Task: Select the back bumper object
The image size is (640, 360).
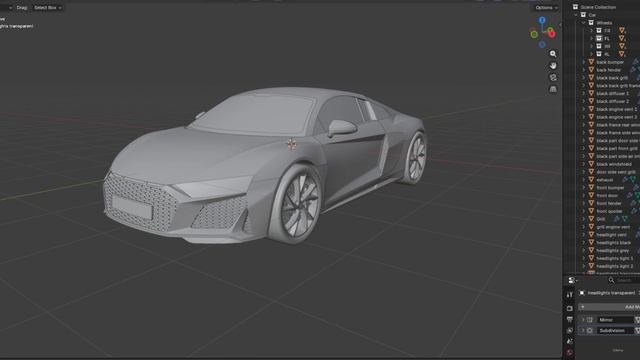Action: (610, 62)
